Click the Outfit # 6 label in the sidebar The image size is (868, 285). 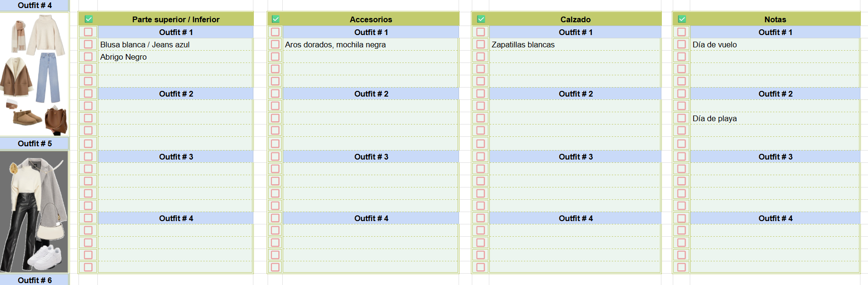pos(35,280)
